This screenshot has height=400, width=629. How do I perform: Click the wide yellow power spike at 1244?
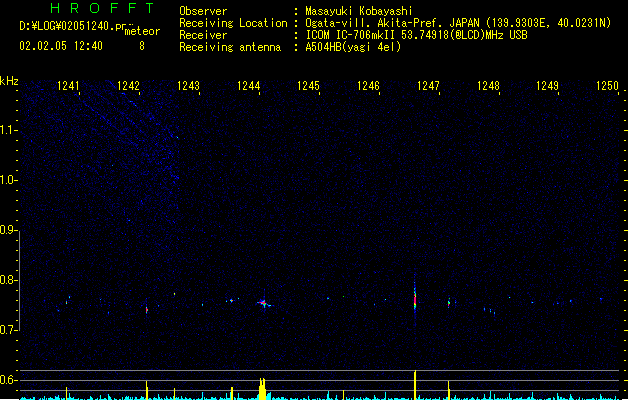click(x=262, y=389)
